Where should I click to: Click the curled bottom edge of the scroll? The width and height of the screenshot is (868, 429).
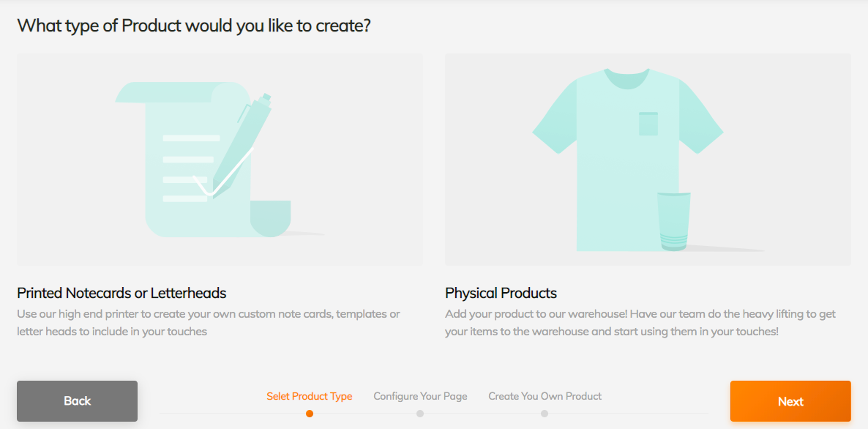[x=271, y=217]
